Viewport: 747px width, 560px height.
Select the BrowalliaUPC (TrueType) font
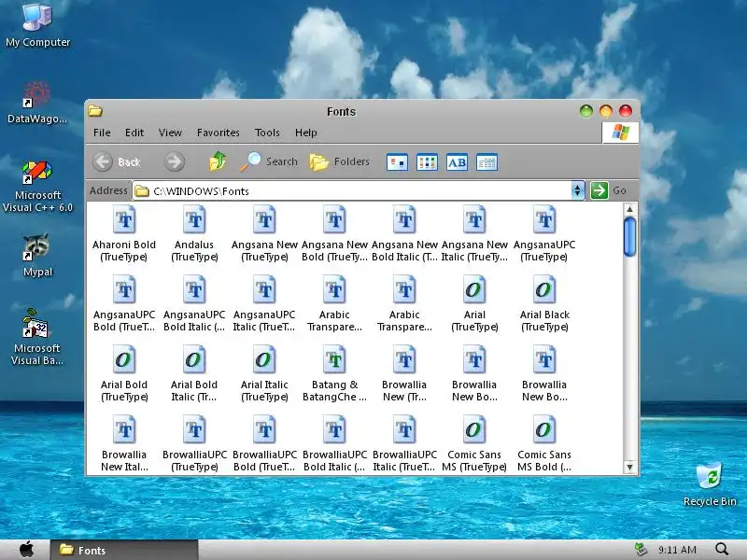point(194,444)
